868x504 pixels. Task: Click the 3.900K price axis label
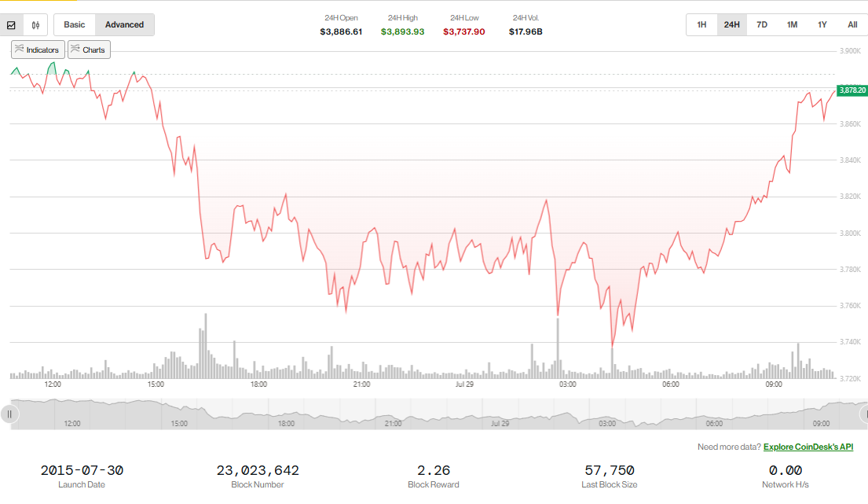pos(850,51)
